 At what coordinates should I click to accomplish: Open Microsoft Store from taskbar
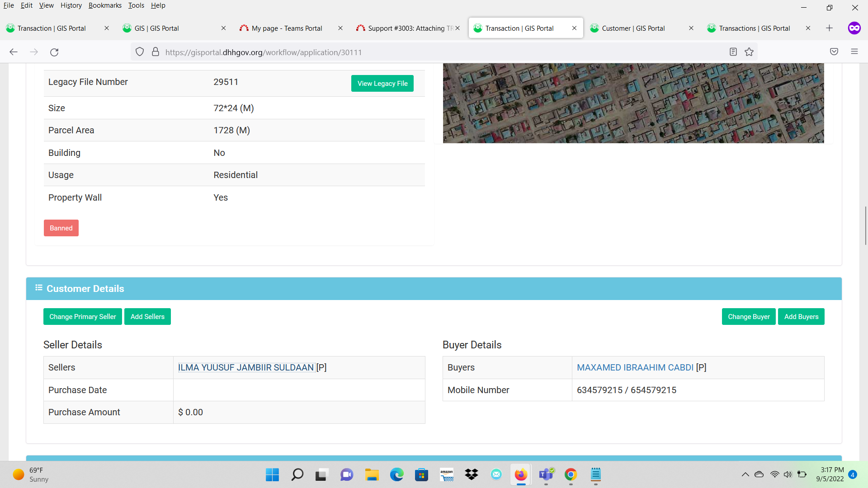pyautogui.click(x=421, y=474)
